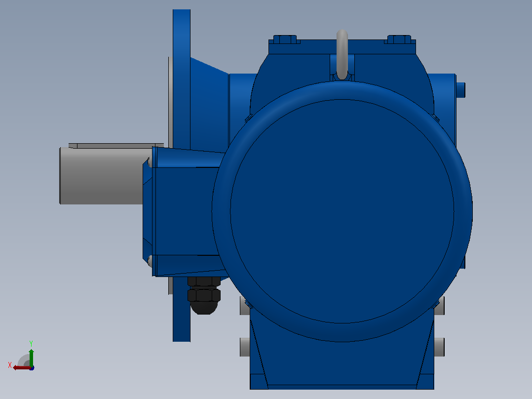The width and height of the screenshot is (532, 399).
Task: Click the green Y axis arrow of triad
Action: click(x=31, y=357)
